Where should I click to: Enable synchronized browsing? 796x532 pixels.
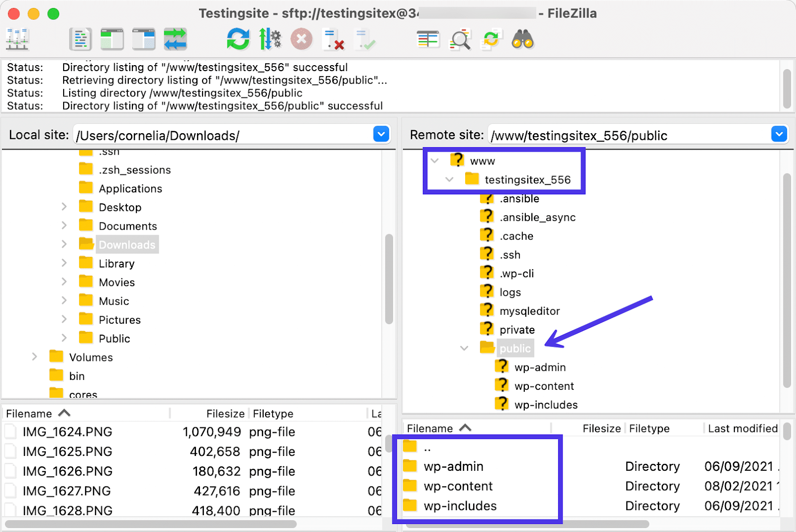click(492, 39)
